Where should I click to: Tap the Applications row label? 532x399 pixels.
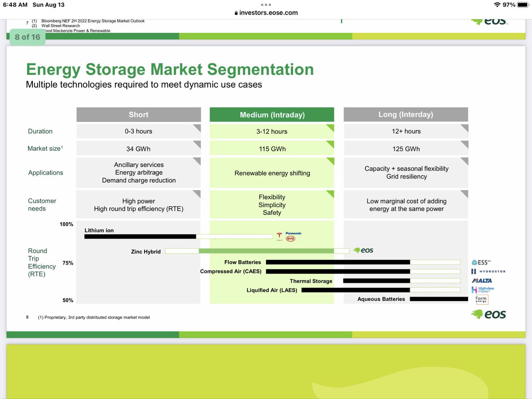(x=46, y=173)
